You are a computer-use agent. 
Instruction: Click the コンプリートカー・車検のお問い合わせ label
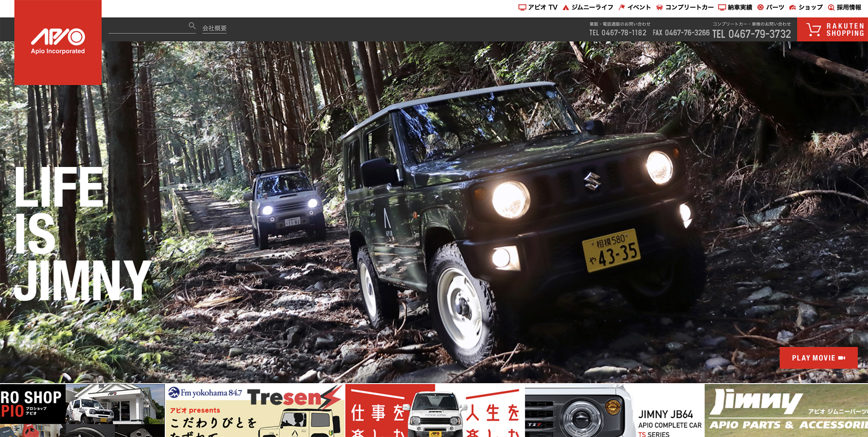click(751, 24)
